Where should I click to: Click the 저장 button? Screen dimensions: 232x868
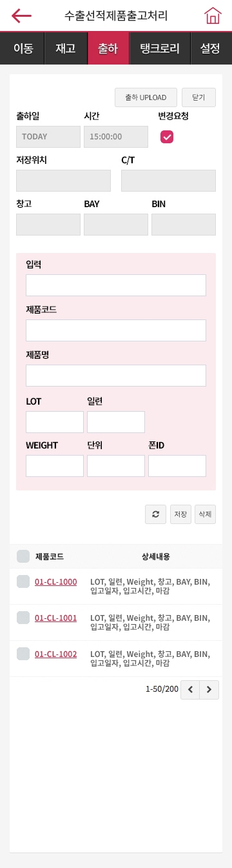180,514
